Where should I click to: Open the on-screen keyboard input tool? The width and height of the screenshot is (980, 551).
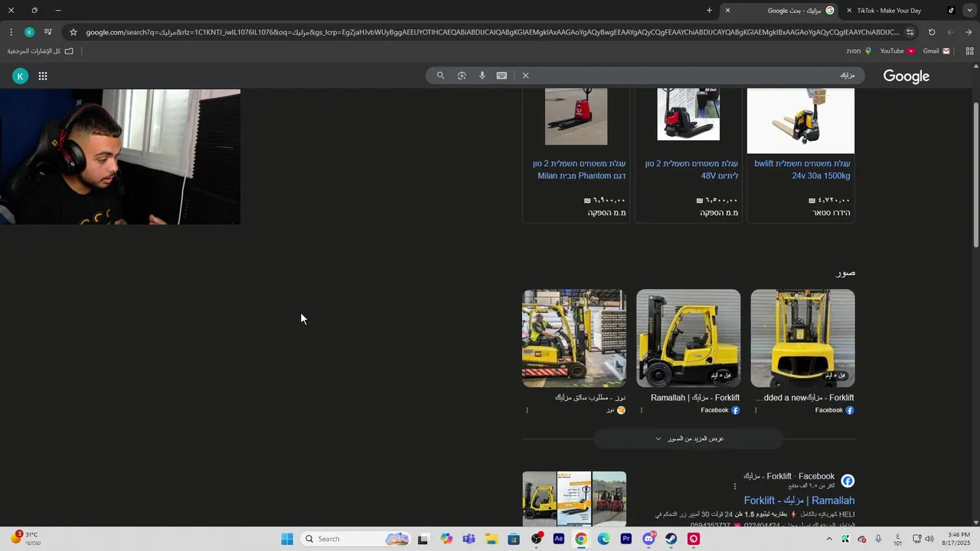(501, 76)
